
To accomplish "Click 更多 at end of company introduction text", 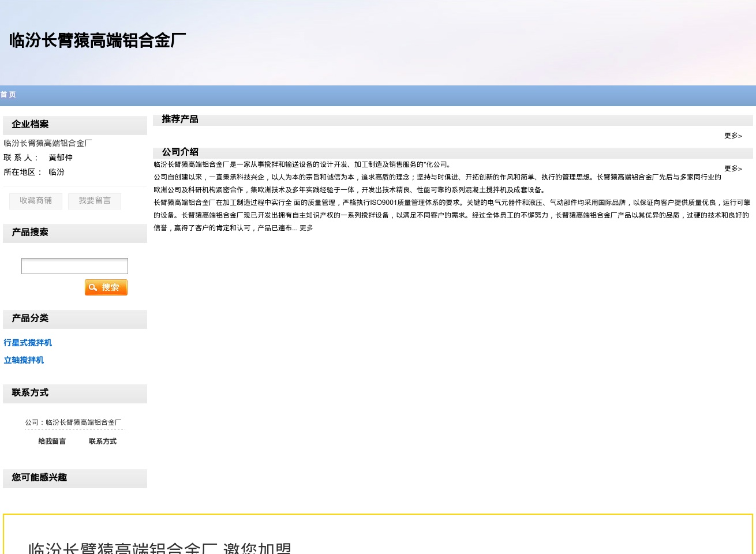I will (306, 228).
